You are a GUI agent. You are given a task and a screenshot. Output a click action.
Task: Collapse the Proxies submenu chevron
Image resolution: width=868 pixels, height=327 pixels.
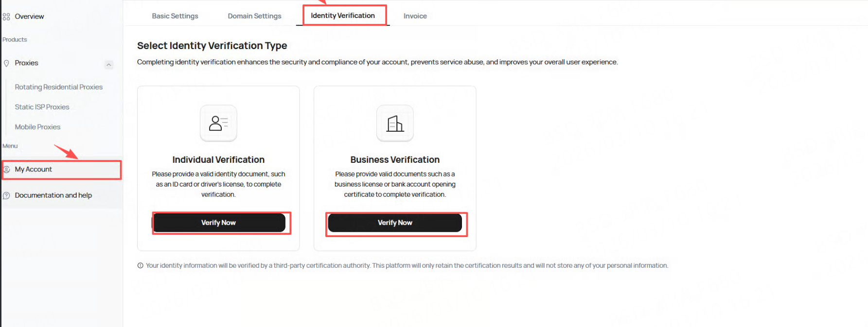click(109, 65)
